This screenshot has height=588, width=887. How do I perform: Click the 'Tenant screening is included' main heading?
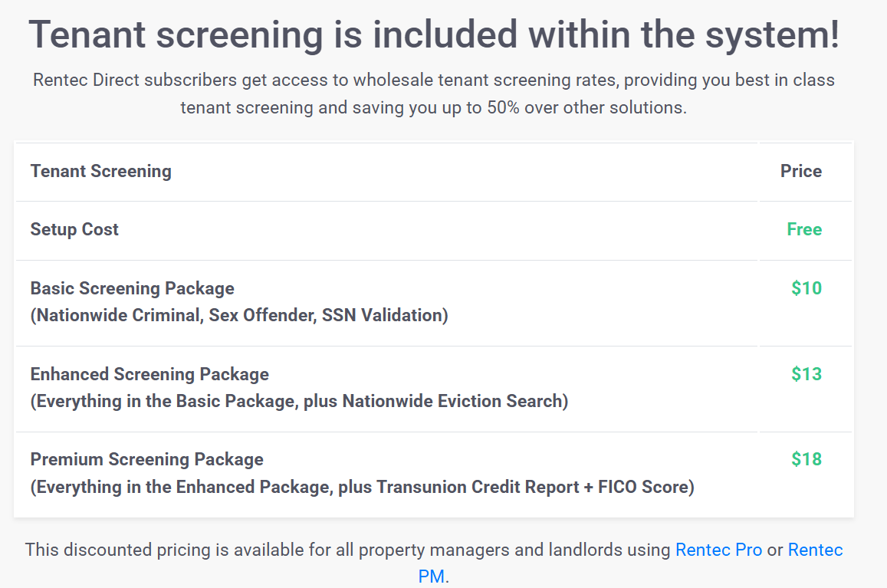pos(434,34)
